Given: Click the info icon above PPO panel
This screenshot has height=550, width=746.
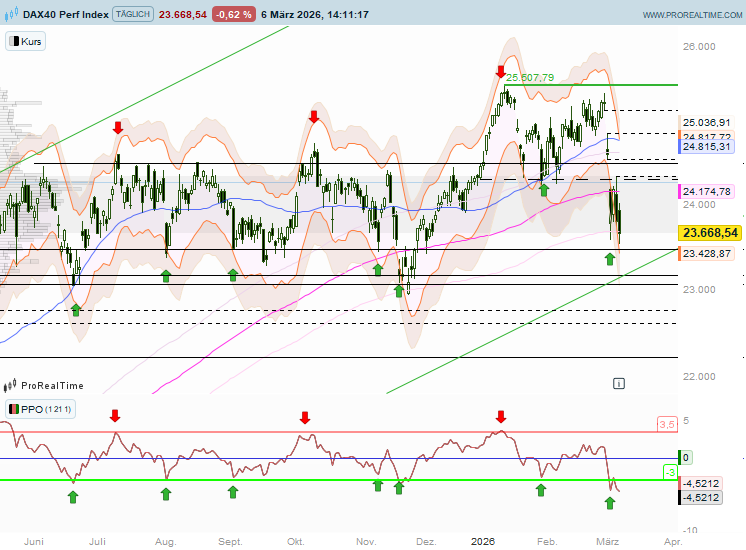Looking at the screenshot, I should point(619,383).
